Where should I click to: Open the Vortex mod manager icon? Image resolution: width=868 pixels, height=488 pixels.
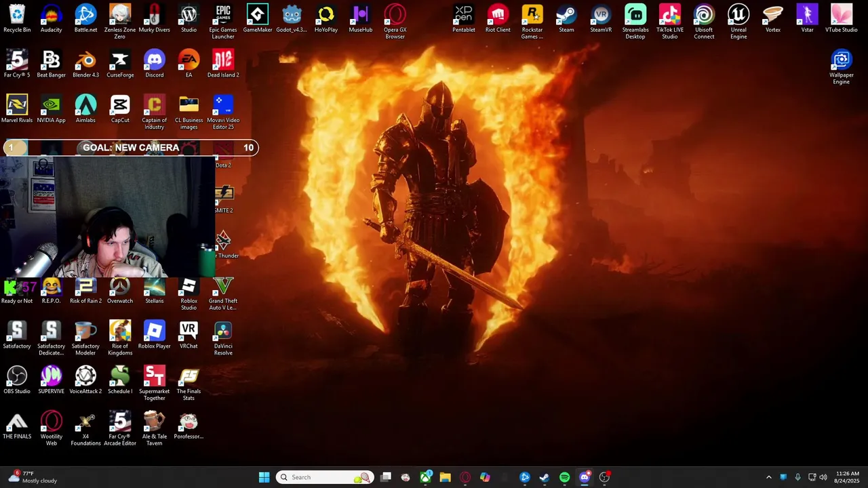tap(772, 19)
